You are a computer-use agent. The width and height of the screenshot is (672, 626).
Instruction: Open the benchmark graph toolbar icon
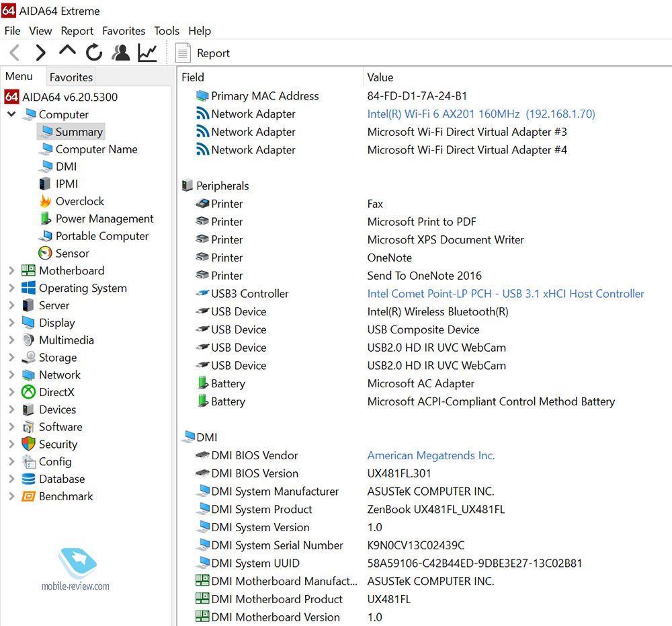click(147, 52)
